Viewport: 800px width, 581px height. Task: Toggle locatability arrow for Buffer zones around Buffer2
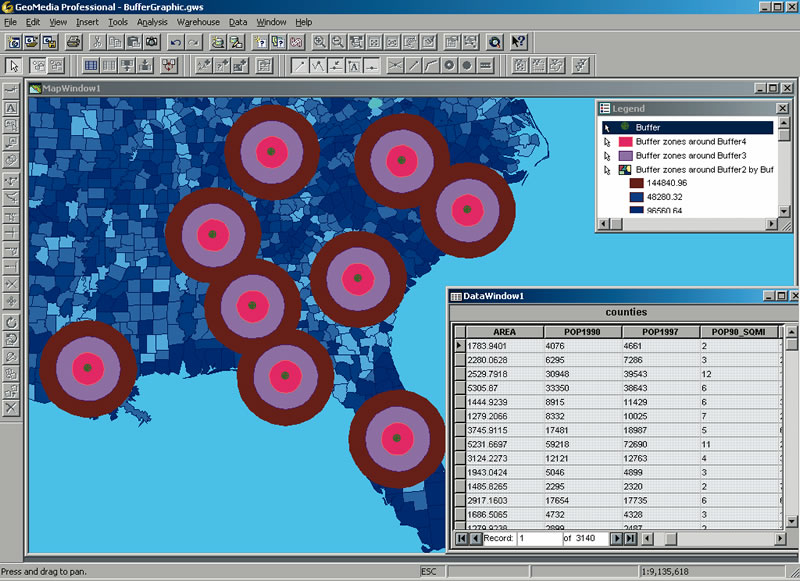(x=607, y=170)
